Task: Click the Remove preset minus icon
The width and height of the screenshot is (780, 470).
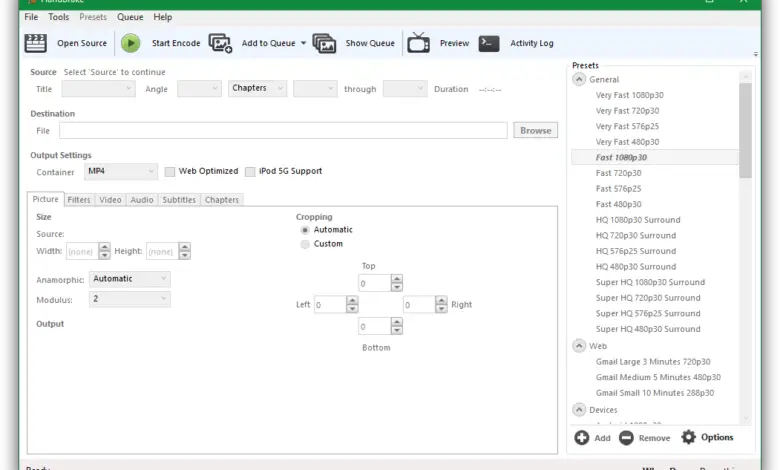Action: pos(626,438)
